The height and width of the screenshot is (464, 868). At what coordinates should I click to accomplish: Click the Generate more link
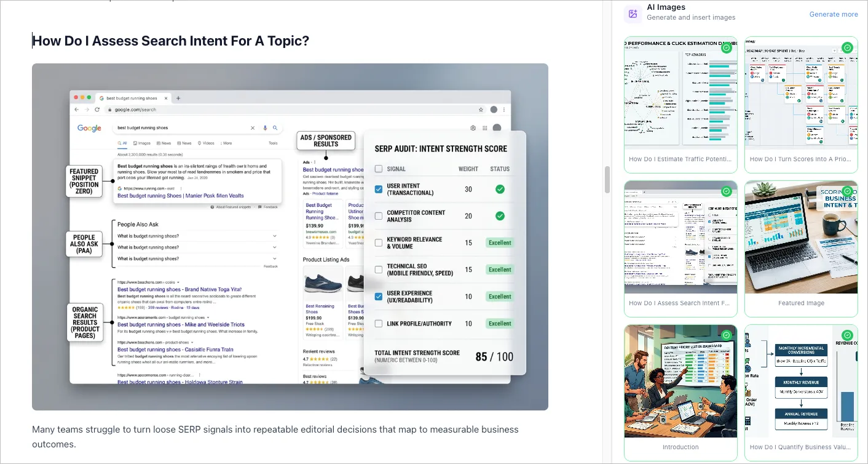pos(834,14)
